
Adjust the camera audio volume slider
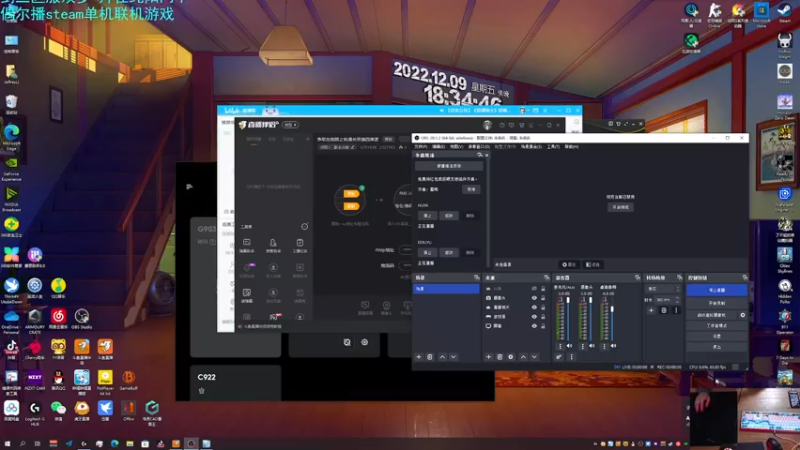pos(590,319)
